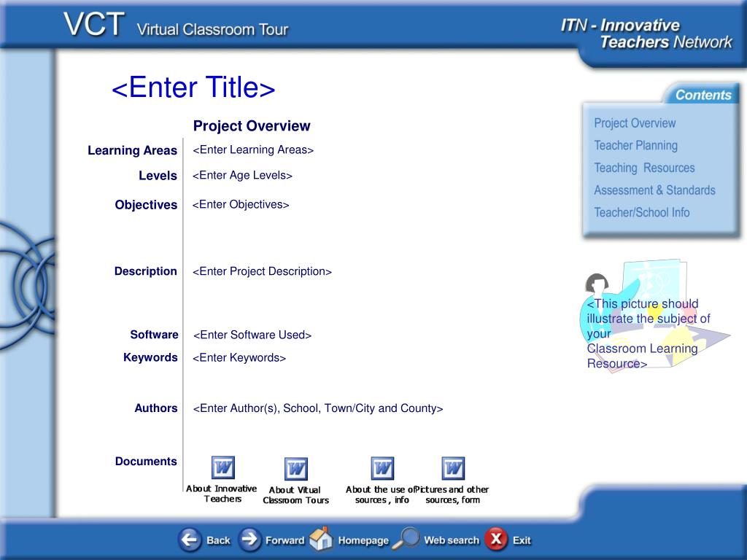Click the Documents label
Screen dimensions: 747x560
point(146,462)
